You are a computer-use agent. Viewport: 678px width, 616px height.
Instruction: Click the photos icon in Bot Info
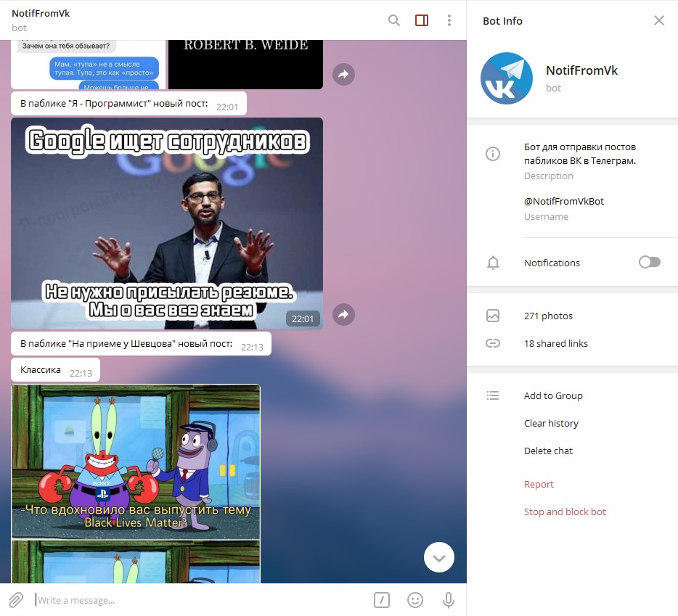pyautogui.click(x=492, y=316)
